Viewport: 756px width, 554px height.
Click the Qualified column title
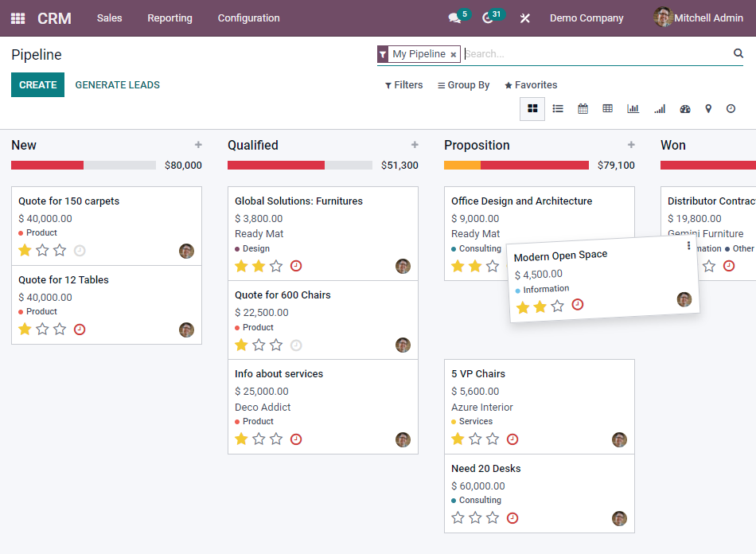(252, 145)
